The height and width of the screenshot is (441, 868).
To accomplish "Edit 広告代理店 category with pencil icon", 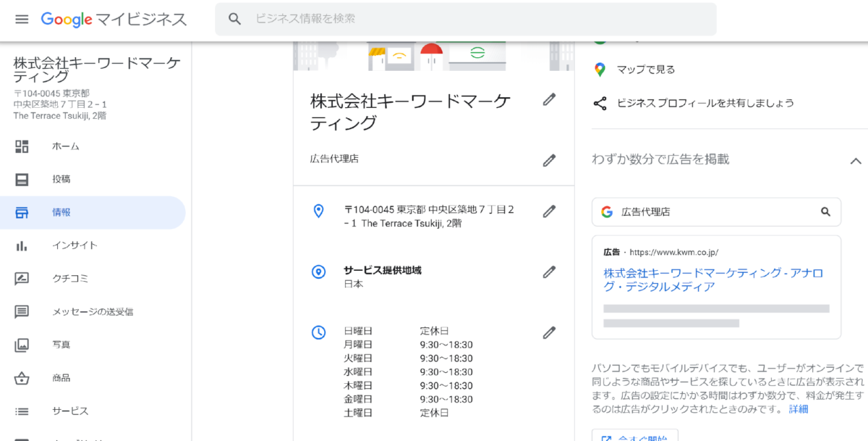I will click(x=549, y=161).
